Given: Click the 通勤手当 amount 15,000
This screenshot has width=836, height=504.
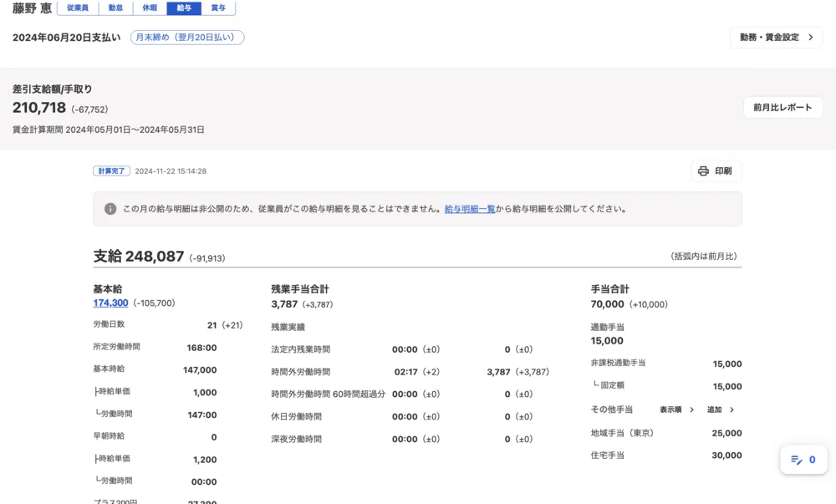Looking at the screenshot, I should coord(607,341).
